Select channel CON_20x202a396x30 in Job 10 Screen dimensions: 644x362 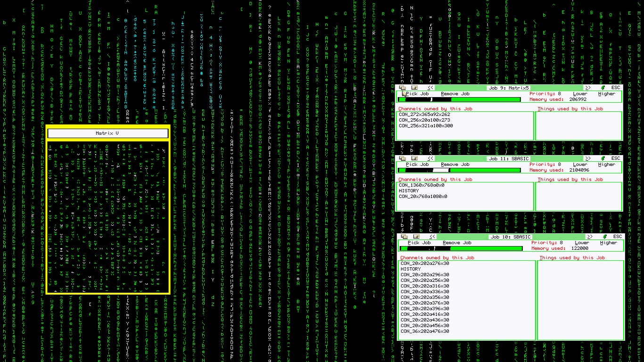[x=425, y=309]
